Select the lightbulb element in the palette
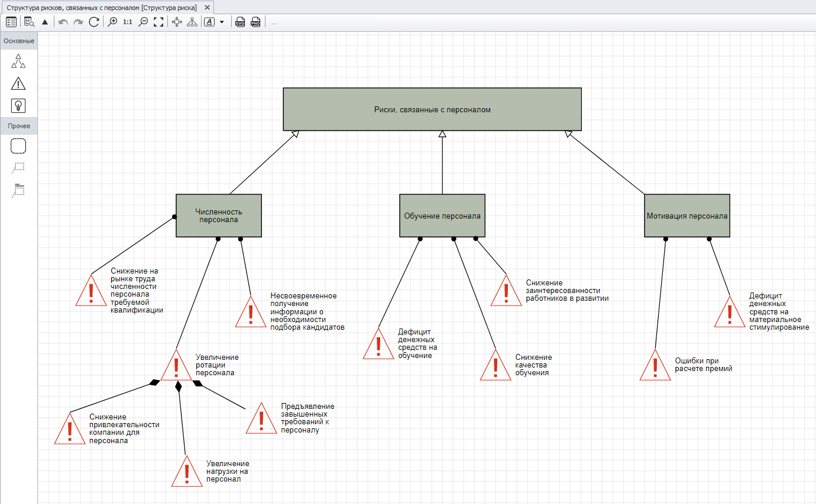 click(x=18, y=106)
